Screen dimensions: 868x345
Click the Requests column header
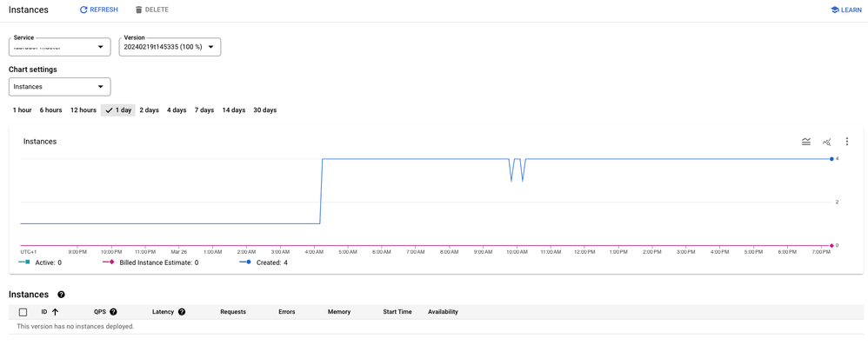coord(233,312)
